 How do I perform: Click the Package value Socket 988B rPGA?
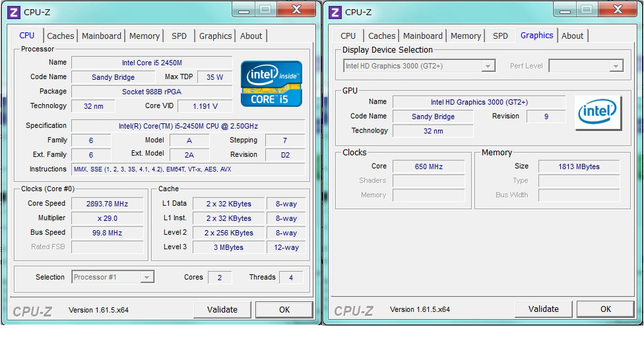tap(152, 92)
